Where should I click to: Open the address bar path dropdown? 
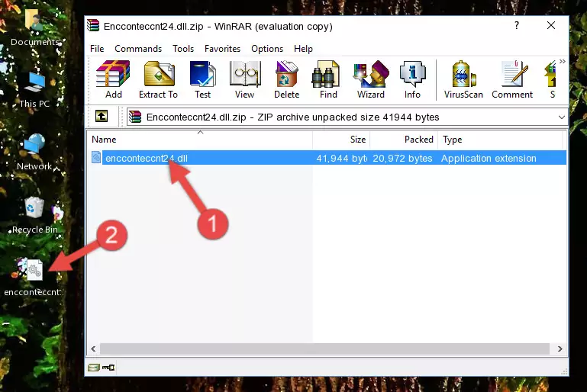click(562, 117)
